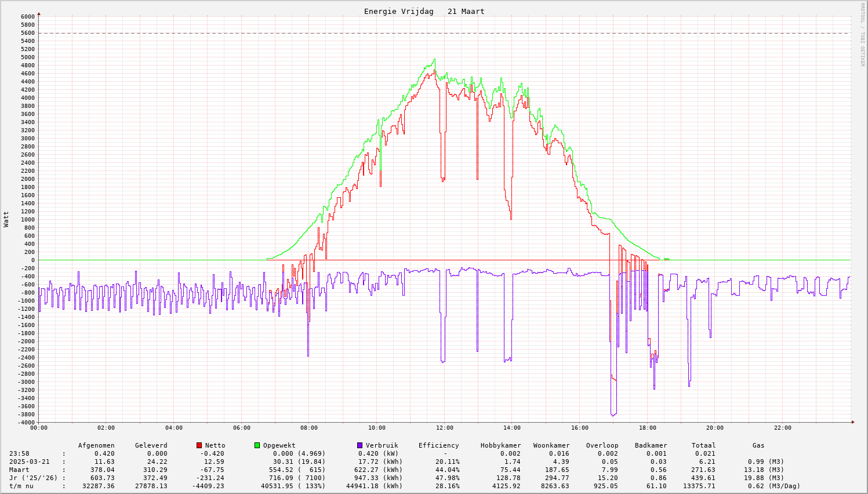The height and width of the screenshot is (494, 868).
Task: Click the t/m nu row label
Action: click(x=21, y=486)
